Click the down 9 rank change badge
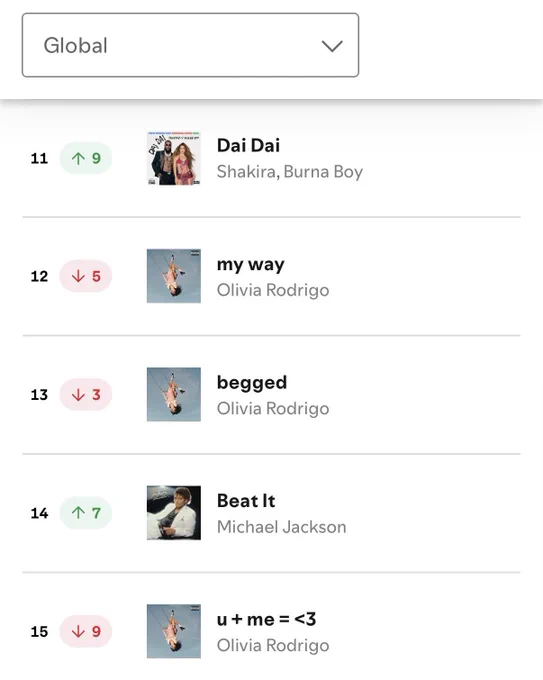 click(x=86, y=631)
